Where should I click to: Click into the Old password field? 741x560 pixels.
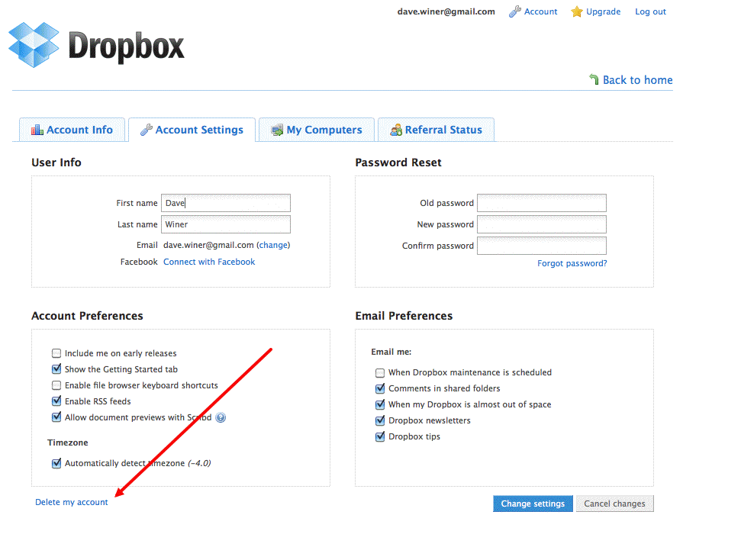tap(542, 203)
